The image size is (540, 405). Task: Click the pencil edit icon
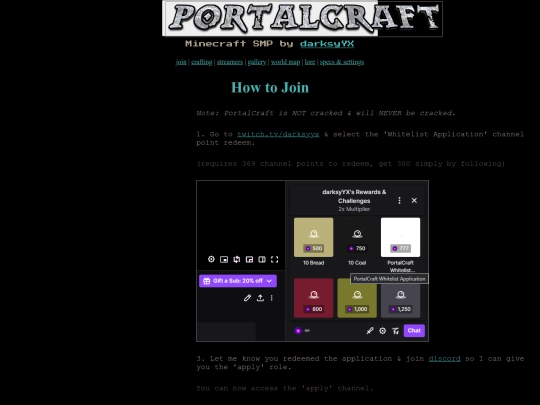click(x=247, y=298)
